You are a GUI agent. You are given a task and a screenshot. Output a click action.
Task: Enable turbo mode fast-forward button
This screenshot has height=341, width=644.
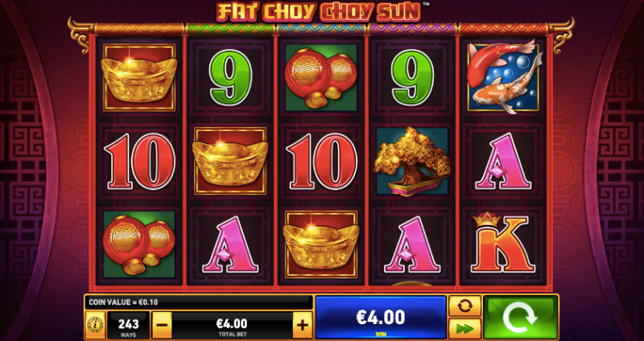pyautogui.click(x=464, y=328)
